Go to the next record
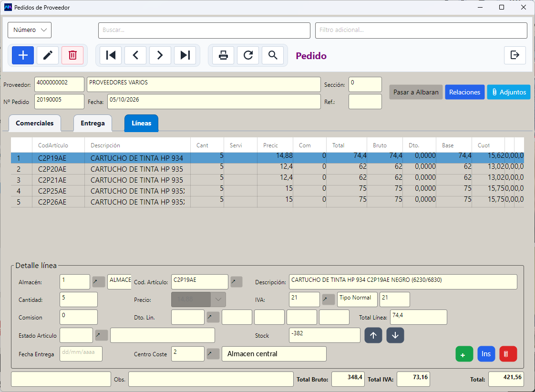535x392 pixels. click(160, 55)
